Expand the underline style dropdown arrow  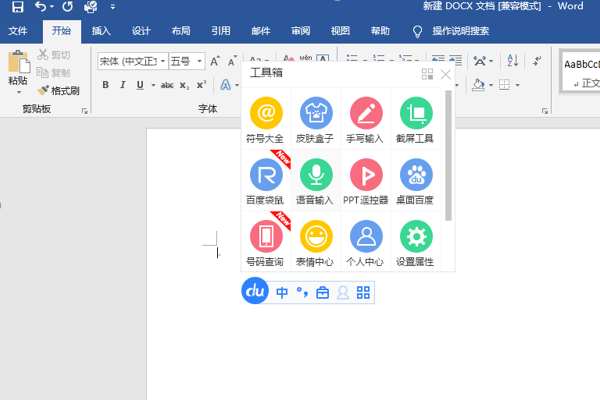[153, 85]
